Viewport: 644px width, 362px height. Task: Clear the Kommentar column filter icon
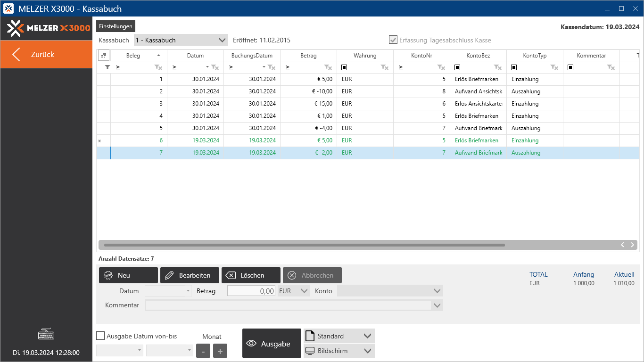611,67
